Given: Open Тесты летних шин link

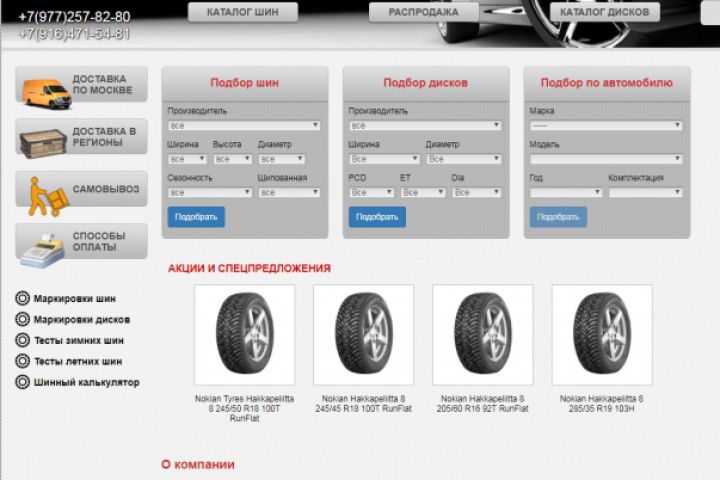Looking at the screenshot, I should 78,361.
